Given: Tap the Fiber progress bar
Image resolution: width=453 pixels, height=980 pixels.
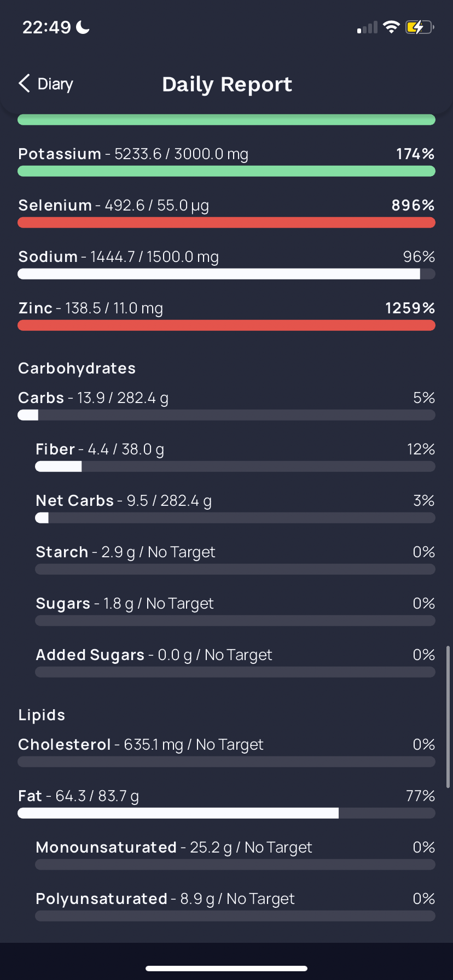Looking at the screenshot, I should 235,466.
